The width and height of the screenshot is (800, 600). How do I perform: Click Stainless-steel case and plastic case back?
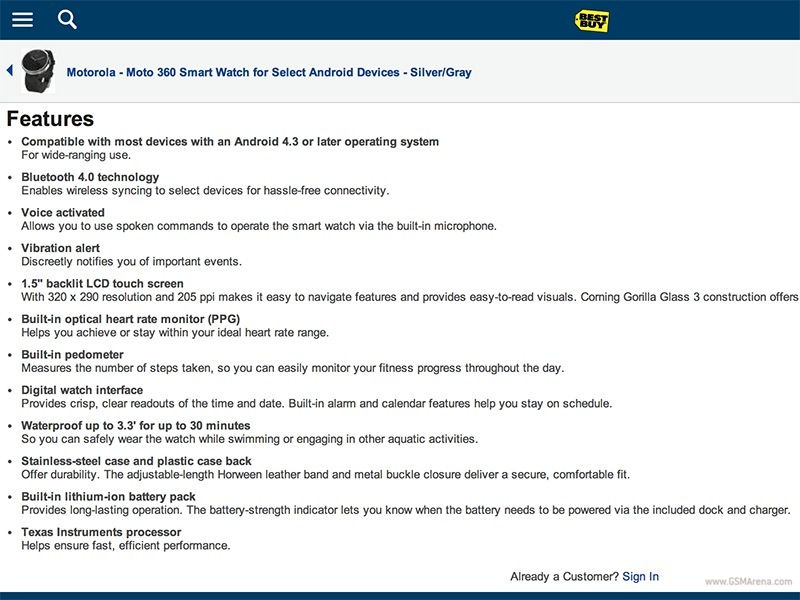tap(135, 461)
